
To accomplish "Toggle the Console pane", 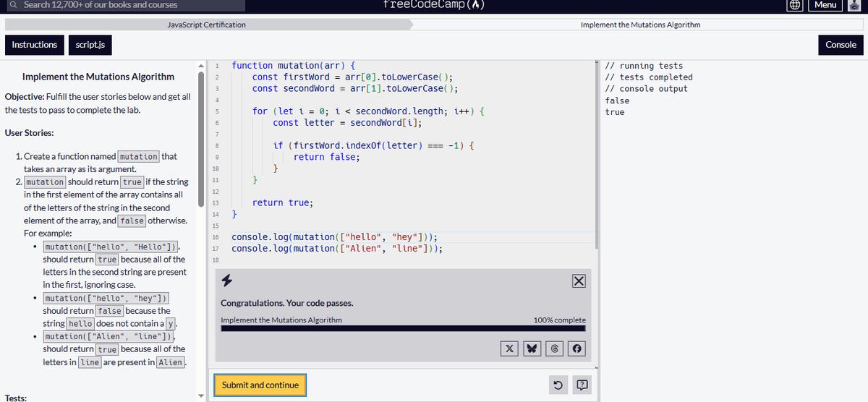I will coord(841,45).
